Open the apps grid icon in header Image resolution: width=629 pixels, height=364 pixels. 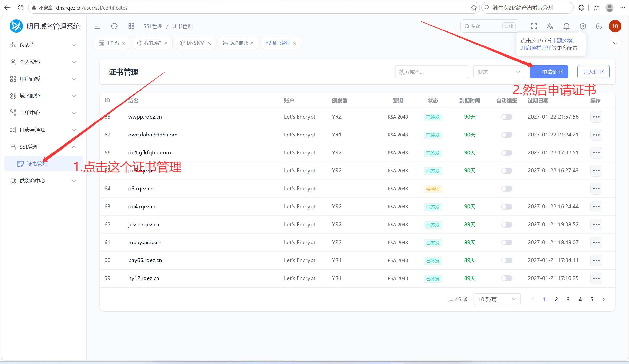coord(131,26)
